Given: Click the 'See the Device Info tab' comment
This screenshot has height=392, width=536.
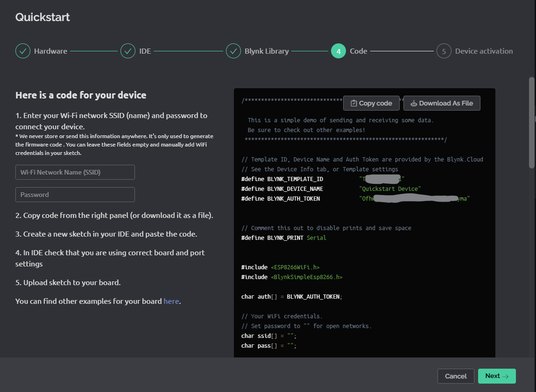Looking at the screenshot, I should click(320, 169).
